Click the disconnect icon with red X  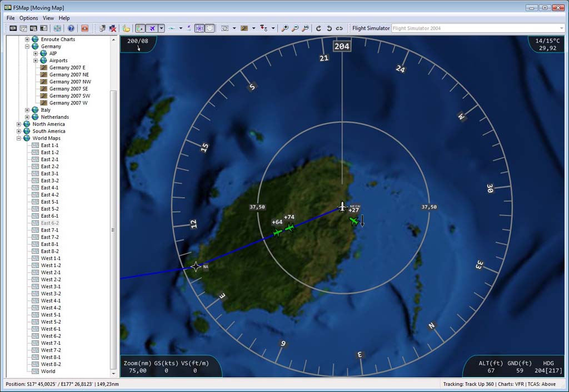(x=113, y=28)
